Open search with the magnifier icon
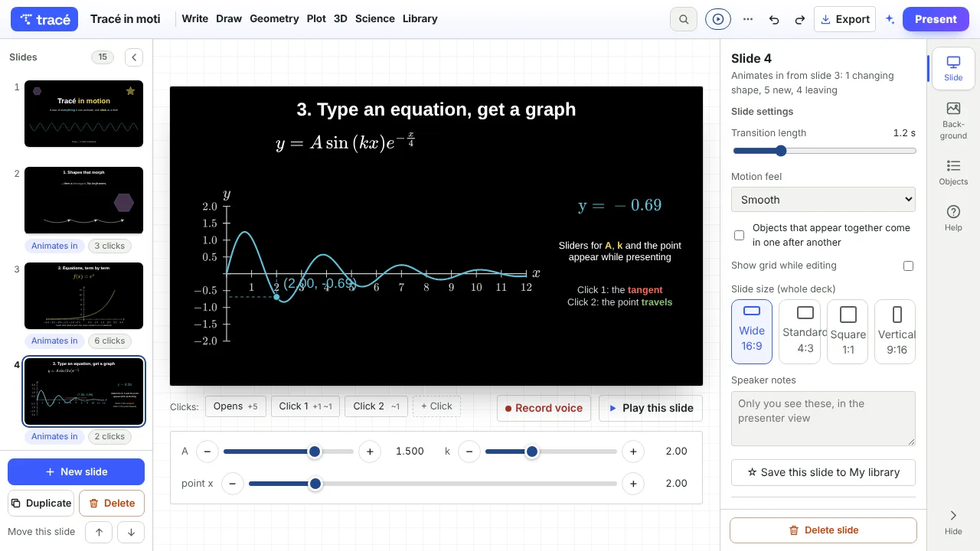980x551 pixels. point(683,19)
